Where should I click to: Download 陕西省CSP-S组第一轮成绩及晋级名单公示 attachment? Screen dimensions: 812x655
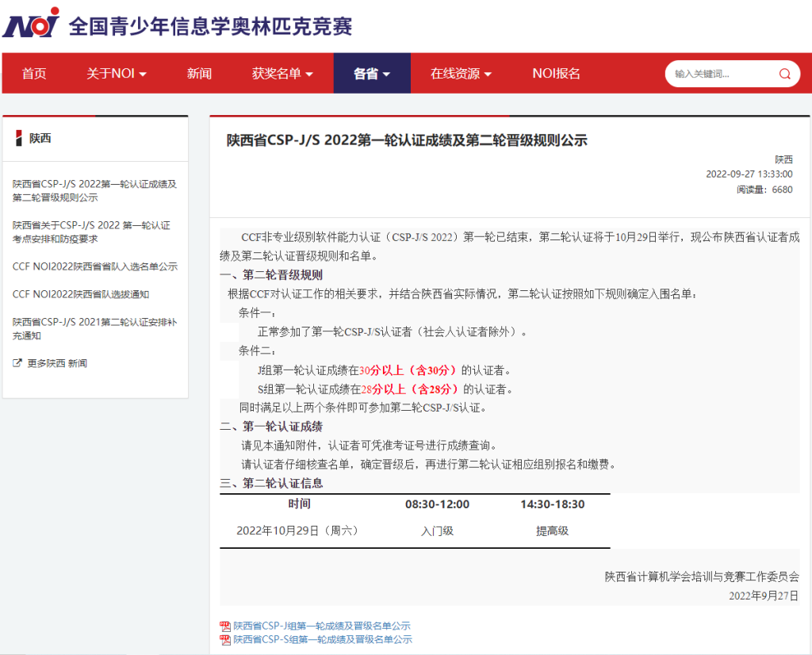coord(323,640)
